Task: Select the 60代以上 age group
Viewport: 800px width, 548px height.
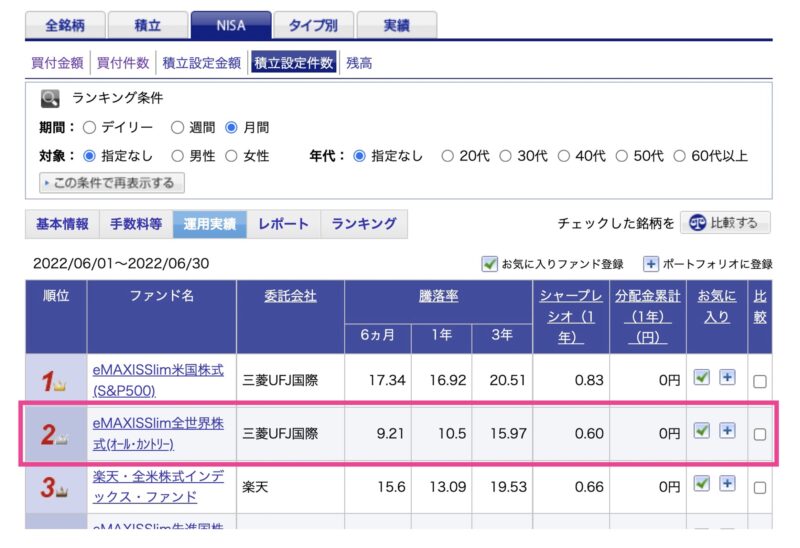Action: click(x=680, y=156)
